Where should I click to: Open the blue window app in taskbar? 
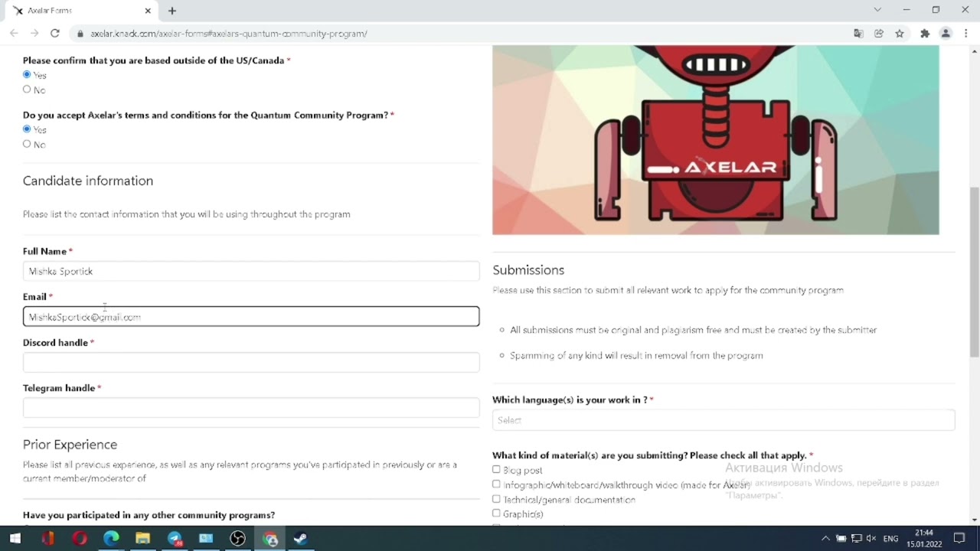(206, 538)
